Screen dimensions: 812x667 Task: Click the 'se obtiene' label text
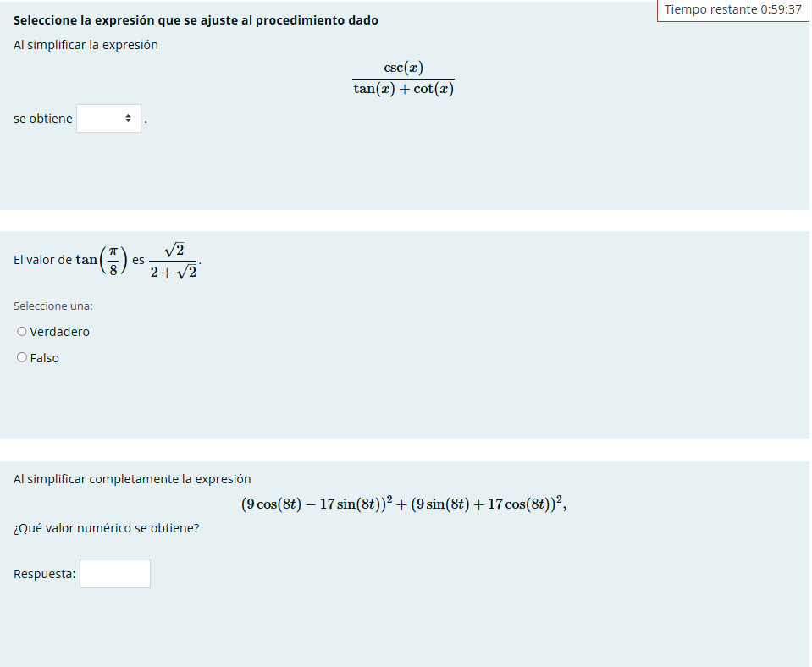pyautogui.click(x=42, y=119)
